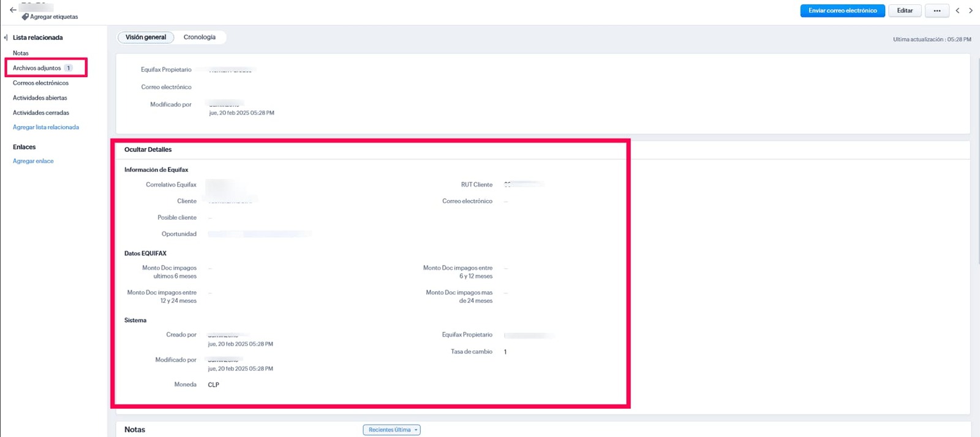The height and width of the screenshot is (437, 980).
Task: Switch to the Visión general tab
Action: [146, 37]
